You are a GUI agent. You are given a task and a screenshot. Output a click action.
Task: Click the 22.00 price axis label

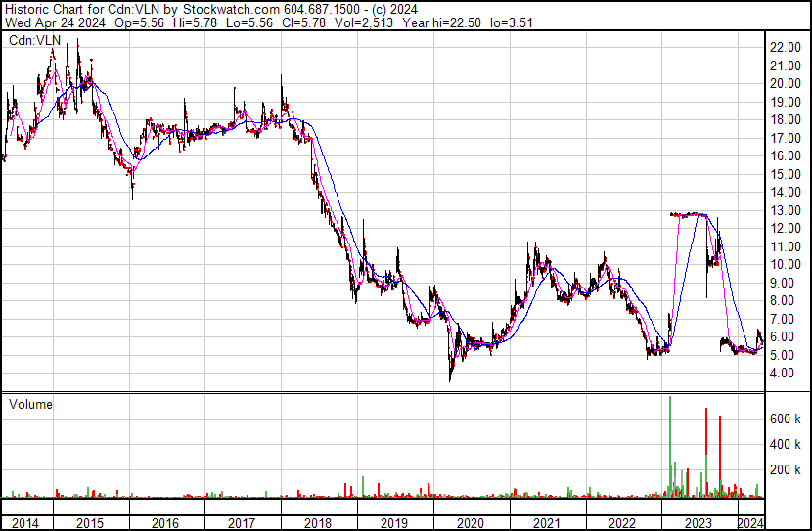(786, 47)
